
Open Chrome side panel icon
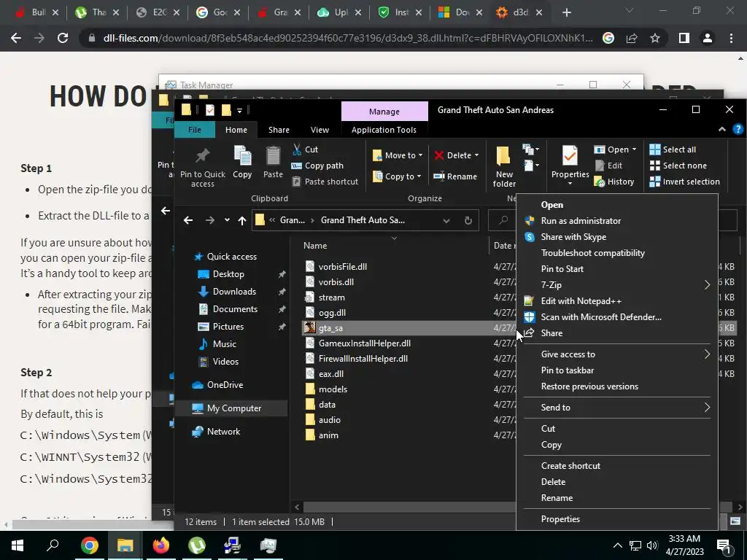click(x=684, y=38)
